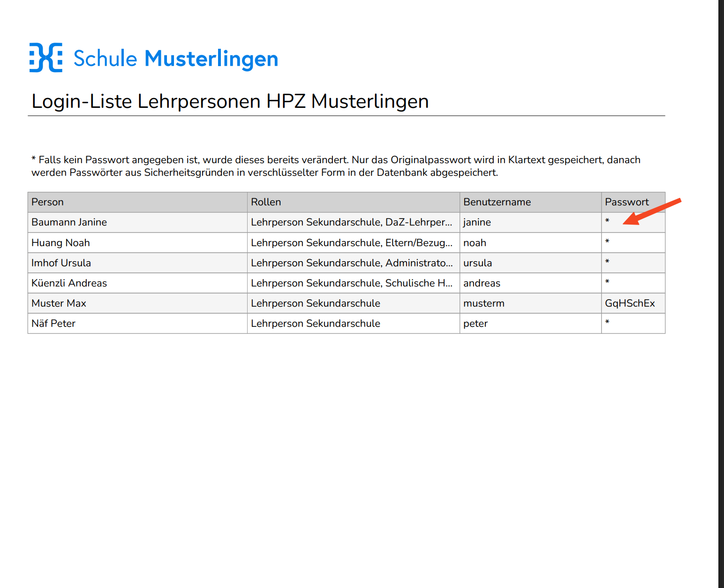
Task: Select the name 'Baumann Janine'
Action: [x=69, y=222]
